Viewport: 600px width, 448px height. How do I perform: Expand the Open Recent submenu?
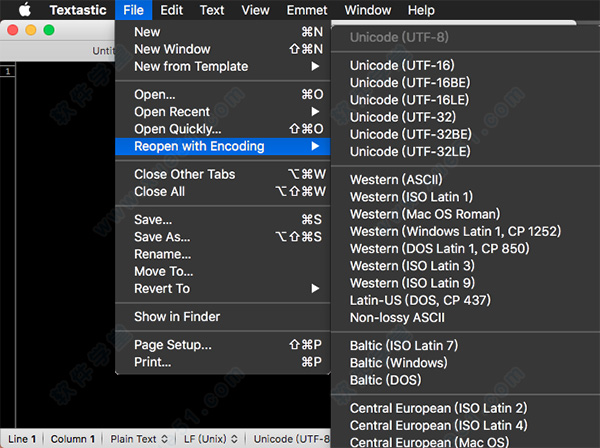point(172,112)
